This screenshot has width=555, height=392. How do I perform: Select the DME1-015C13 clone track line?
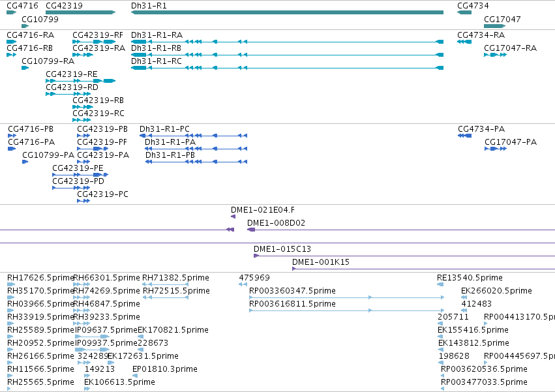click(404, 256)
